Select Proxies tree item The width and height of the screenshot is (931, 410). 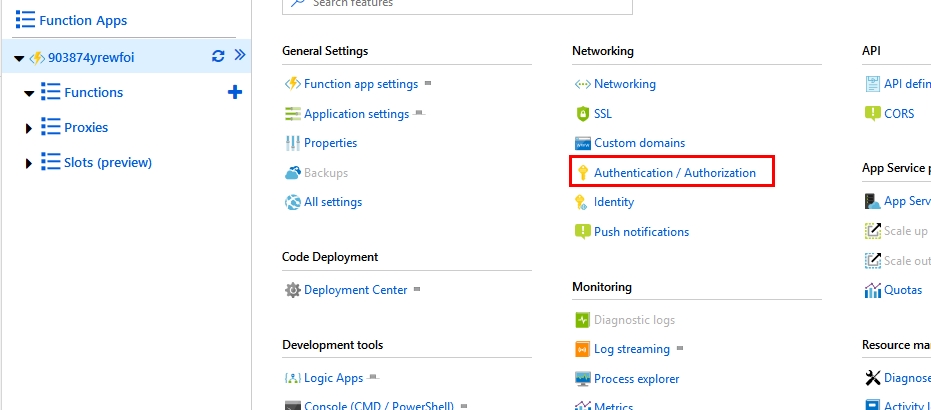pyautogui.click(x=86, y=127)
